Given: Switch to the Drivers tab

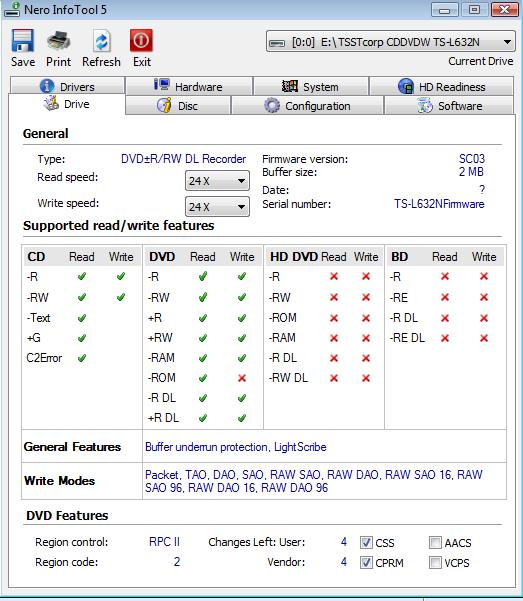Looking at the screenshot, I should [x=67, y=86].
